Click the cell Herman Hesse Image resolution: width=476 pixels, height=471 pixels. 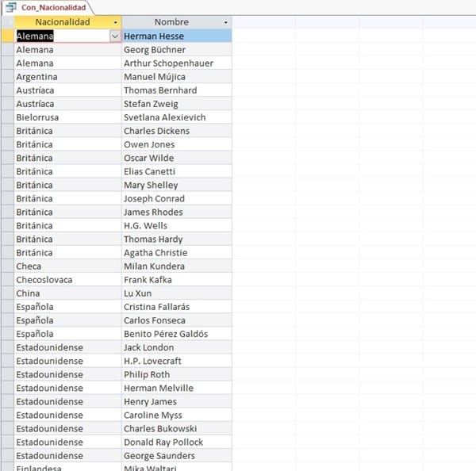177,36
